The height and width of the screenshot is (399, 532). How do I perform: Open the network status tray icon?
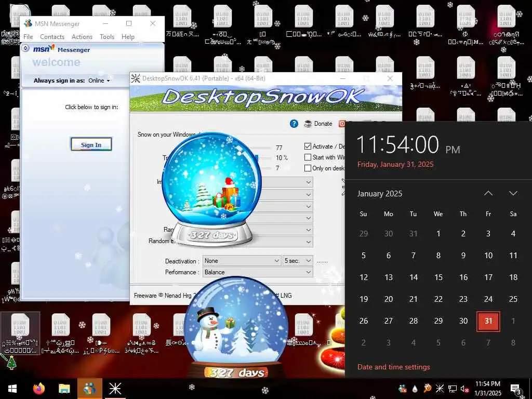452,389
